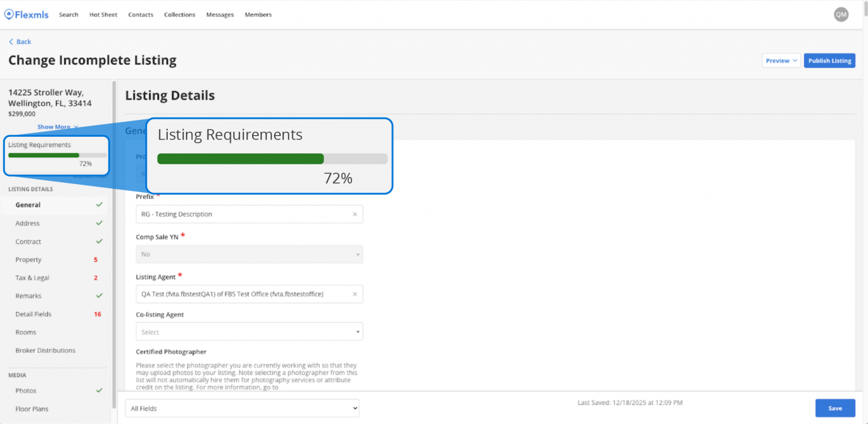Click the Publish Listing button
868x424 pixels.
tap(830, 60)
